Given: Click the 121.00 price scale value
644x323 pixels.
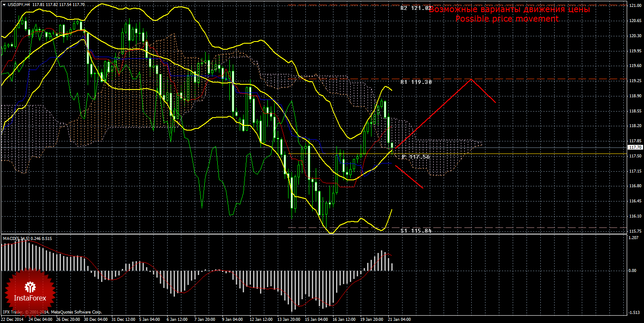Looking at the screenshot, I should [x=635, y=6].
